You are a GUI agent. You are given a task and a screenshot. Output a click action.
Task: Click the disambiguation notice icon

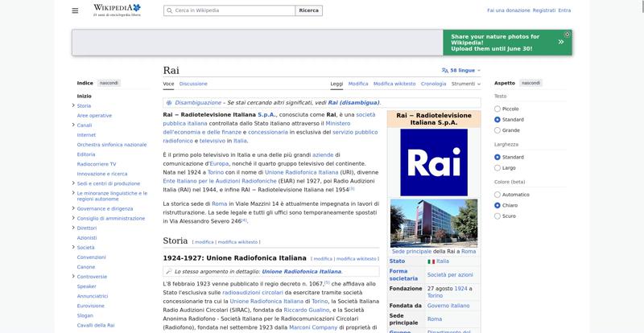pyautogui.click(x=169, y=103)
